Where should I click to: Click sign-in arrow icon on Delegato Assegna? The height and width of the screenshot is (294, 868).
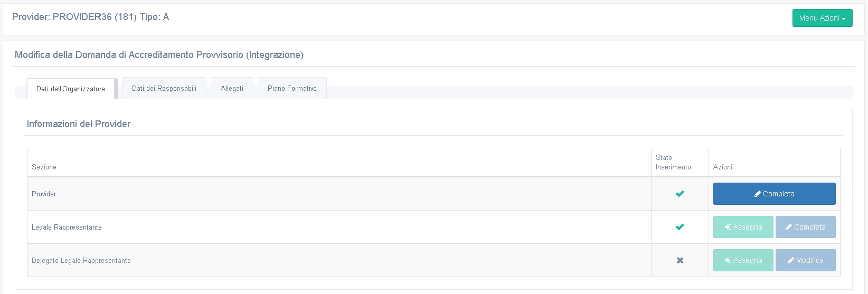[728, 260]
